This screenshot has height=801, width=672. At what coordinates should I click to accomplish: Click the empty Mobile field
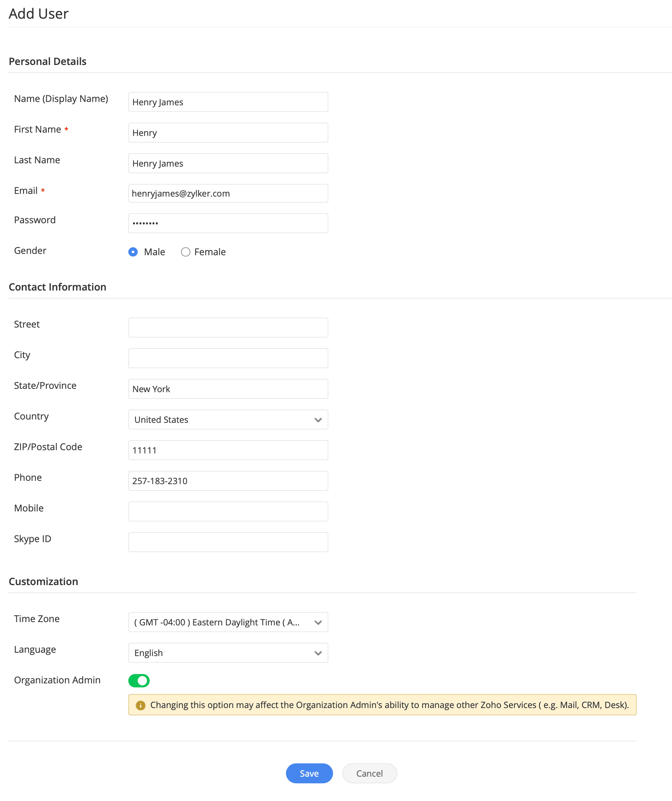pyautogui.click(x=228, y=511)
